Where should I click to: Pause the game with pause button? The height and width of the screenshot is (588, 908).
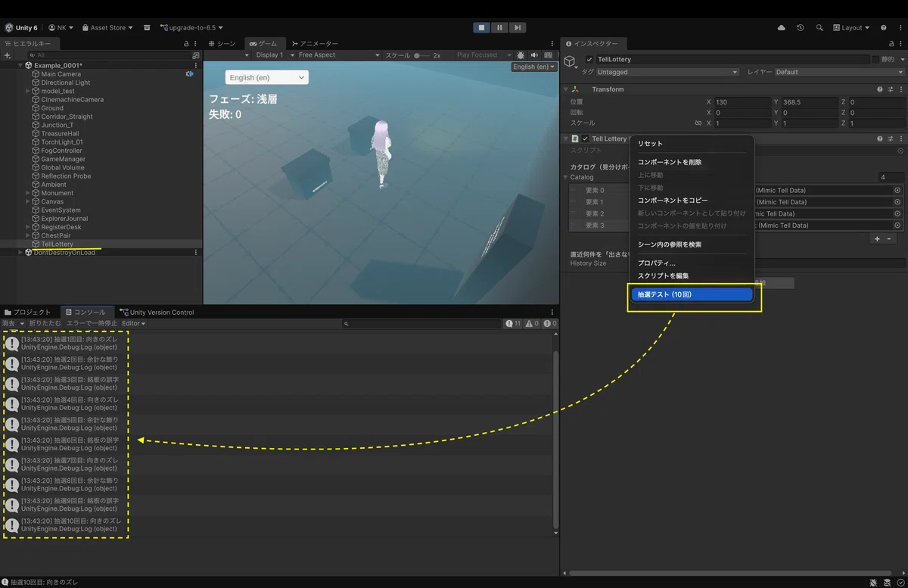click(499, 28)
